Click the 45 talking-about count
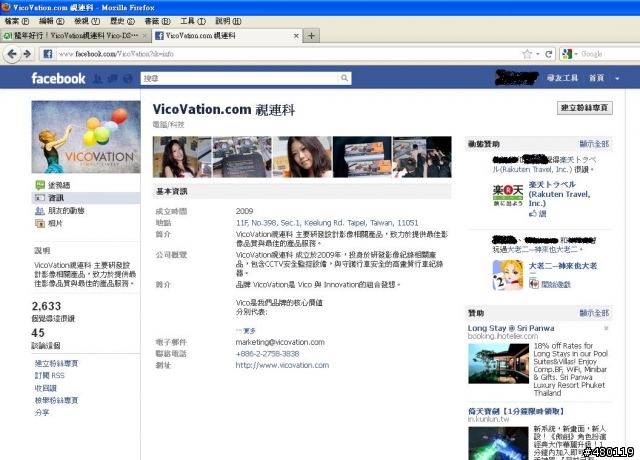Screen dimensions: 640x460 click(38, 333)
